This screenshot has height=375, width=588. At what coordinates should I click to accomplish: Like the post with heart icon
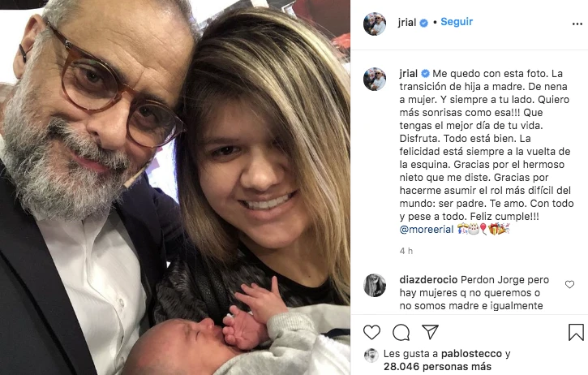pyautogui.click(x=371, y=332)
